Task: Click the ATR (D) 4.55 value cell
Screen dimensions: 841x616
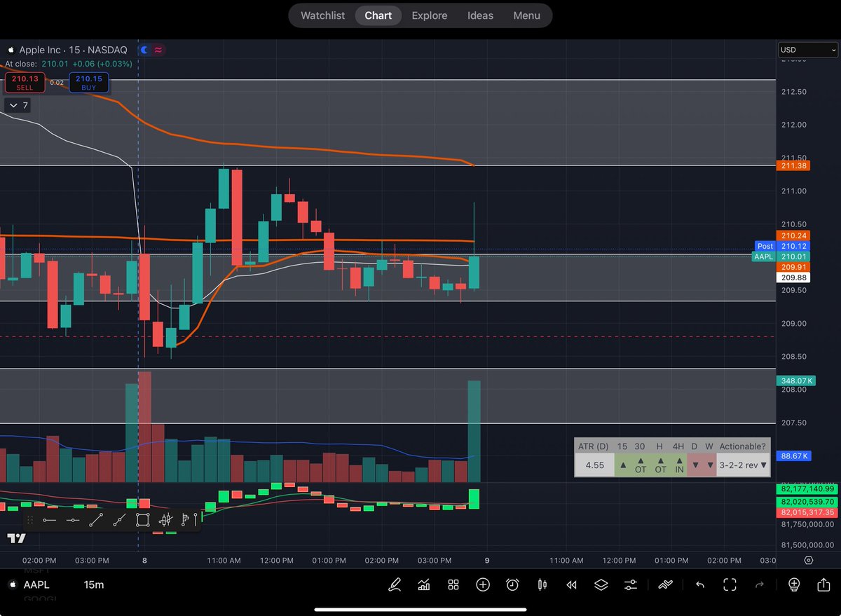Action: pyautogui.click(x=594, y=465)
